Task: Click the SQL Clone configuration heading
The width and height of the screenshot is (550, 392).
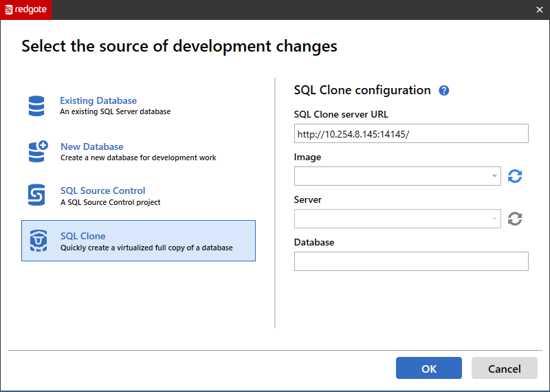Action: [x=362, y=90]
